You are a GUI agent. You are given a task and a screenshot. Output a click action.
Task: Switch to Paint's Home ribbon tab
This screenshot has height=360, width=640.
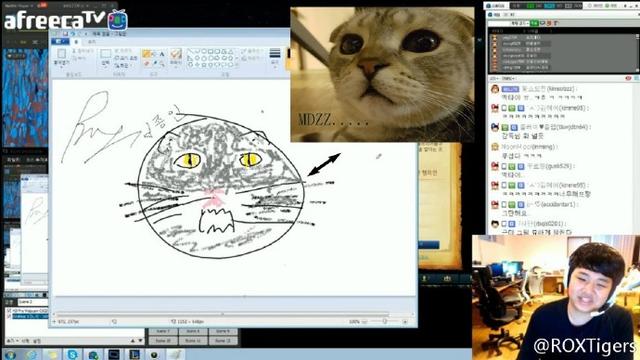coord(76,42)
